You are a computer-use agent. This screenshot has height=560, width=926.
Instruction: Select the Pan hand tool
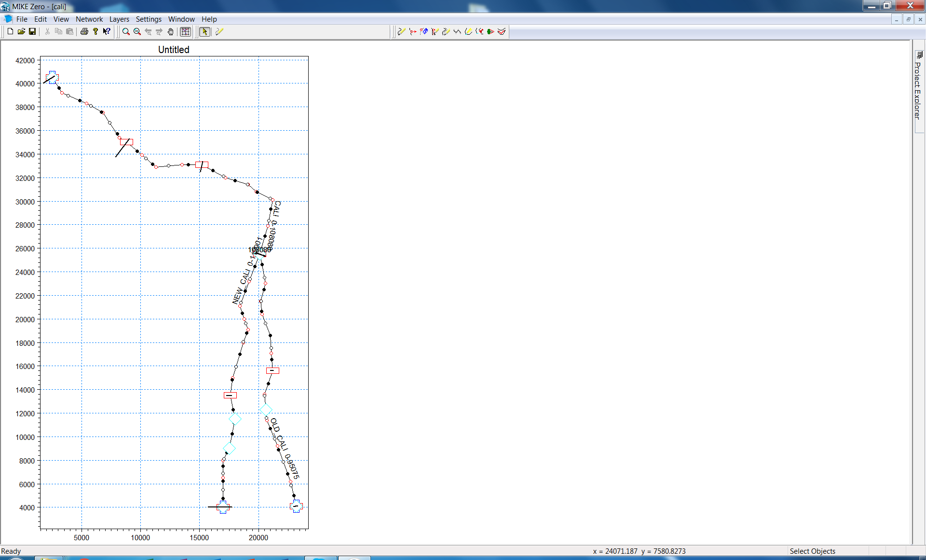click(x=170, y=31)
